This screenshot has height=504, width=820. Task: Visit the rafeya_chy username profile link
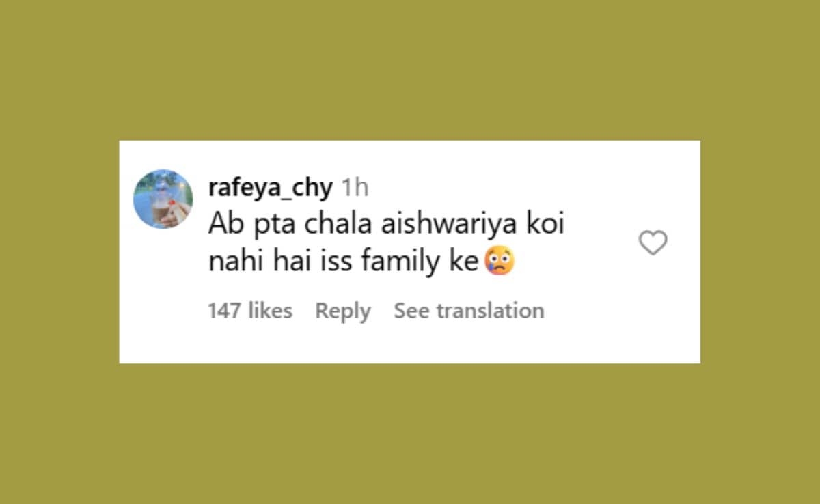coord(270,188)
